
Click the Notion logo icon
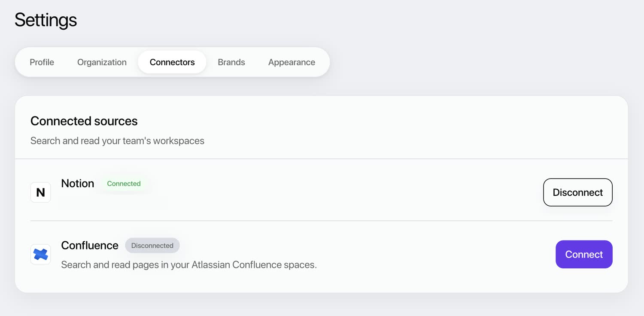(41, 192)
